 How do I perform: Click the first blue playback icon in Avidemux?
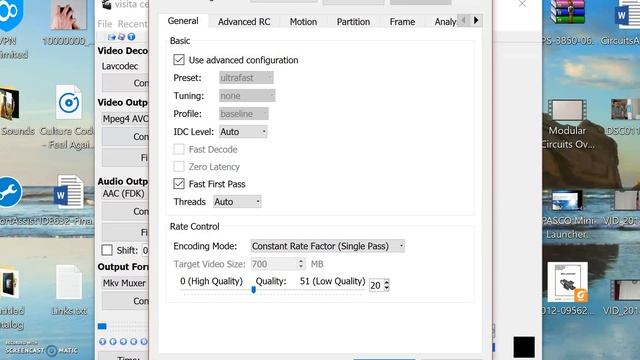[102, 342]
